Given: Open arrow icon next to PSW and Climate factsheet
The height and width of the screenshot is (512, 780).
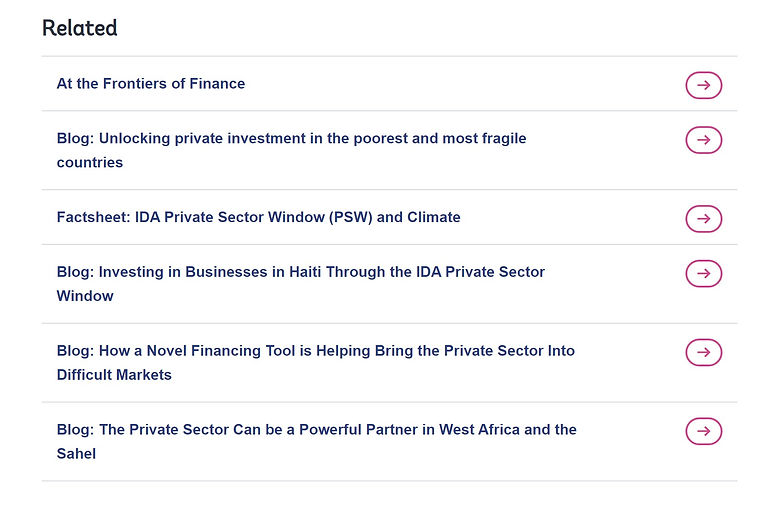Looking at the screenshot, I should click(703, 218).
